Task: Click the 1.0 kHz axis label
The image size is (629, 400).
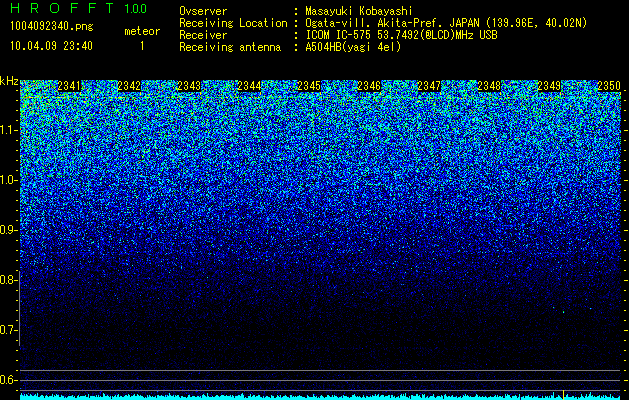Action: tap(8, 180)
